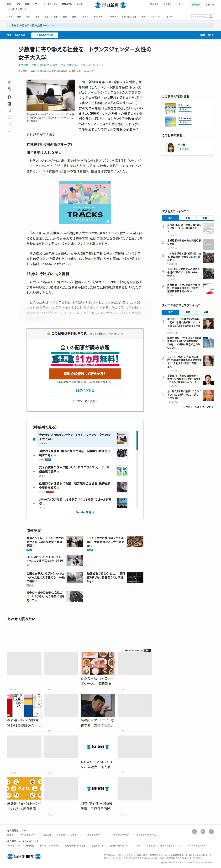Follow author 竹林静
221x868 pixels.
pos(185,149)
